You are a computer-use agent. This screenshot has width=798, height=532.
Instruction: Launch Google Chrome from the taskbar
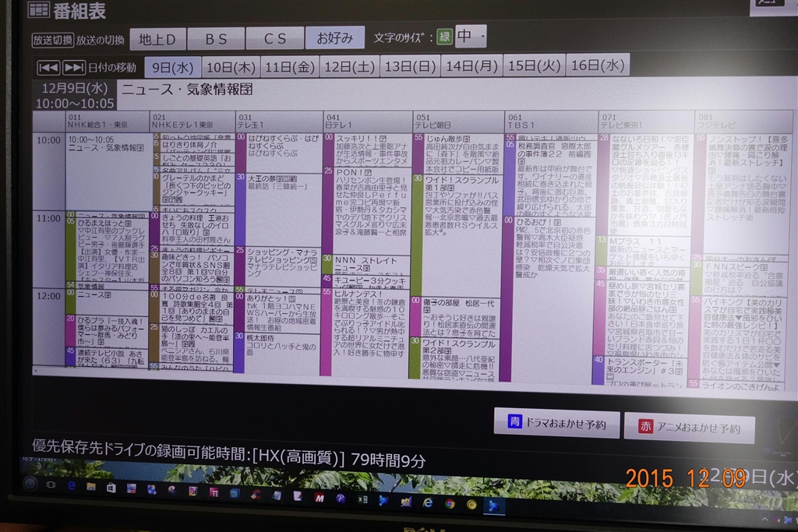point(450,504)
